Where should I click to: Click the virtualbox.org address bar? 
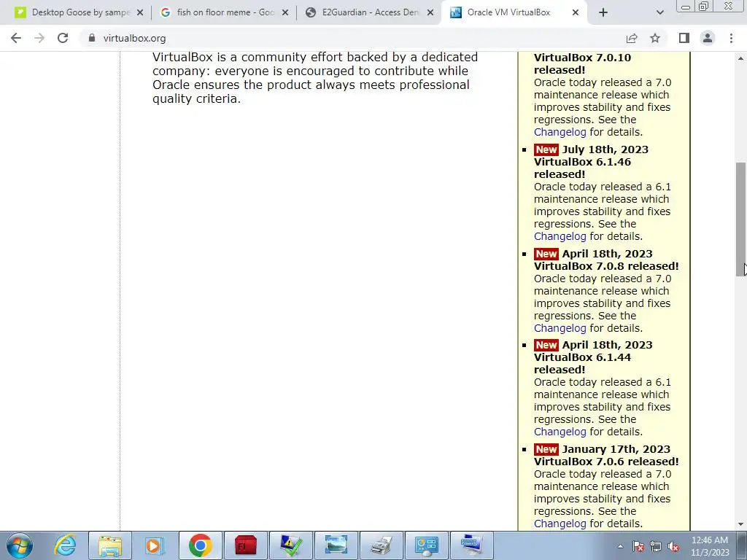click(x=352, y=38)
